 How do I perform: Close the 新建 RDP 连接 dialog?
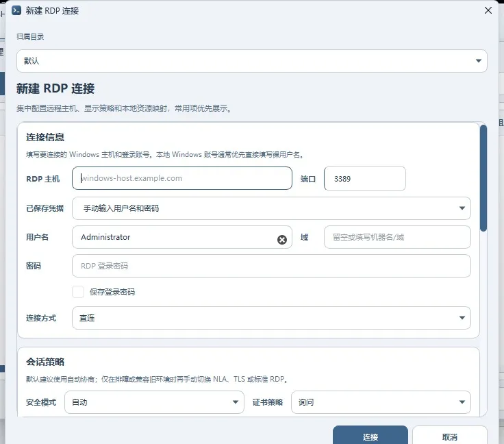coord(488,10)
